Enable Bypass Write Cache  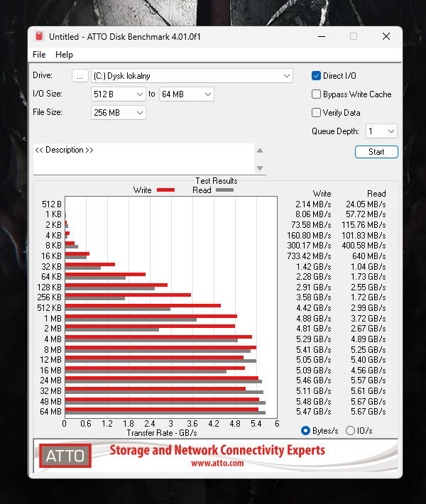point(317,94)
